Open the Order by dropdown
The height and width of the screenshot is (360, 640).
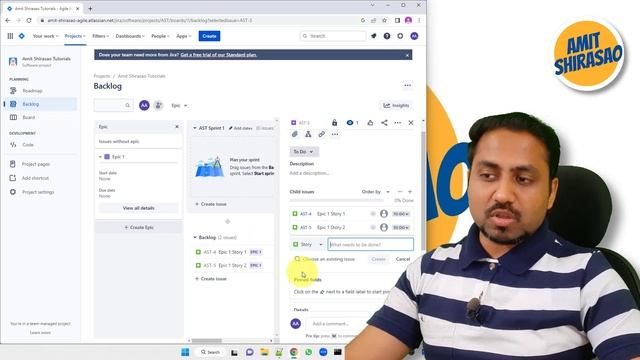pyautogui.click(x=376, y=191)
